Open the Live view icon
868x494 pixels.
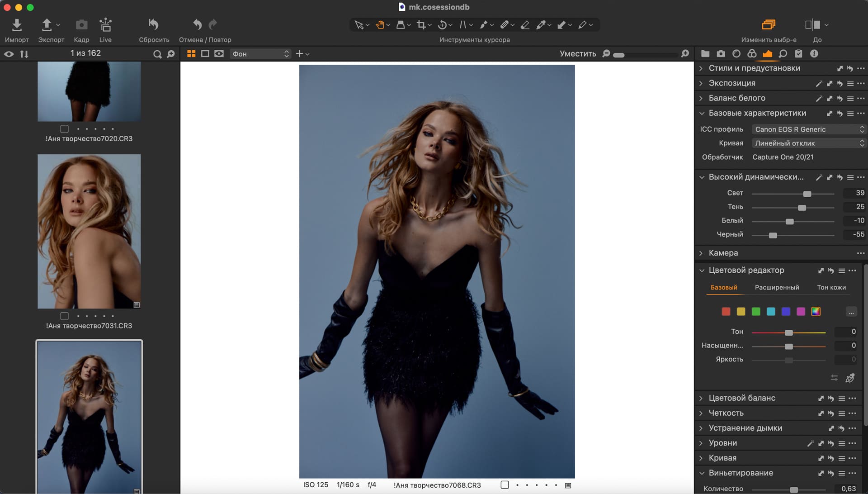[x=105, y=25]
